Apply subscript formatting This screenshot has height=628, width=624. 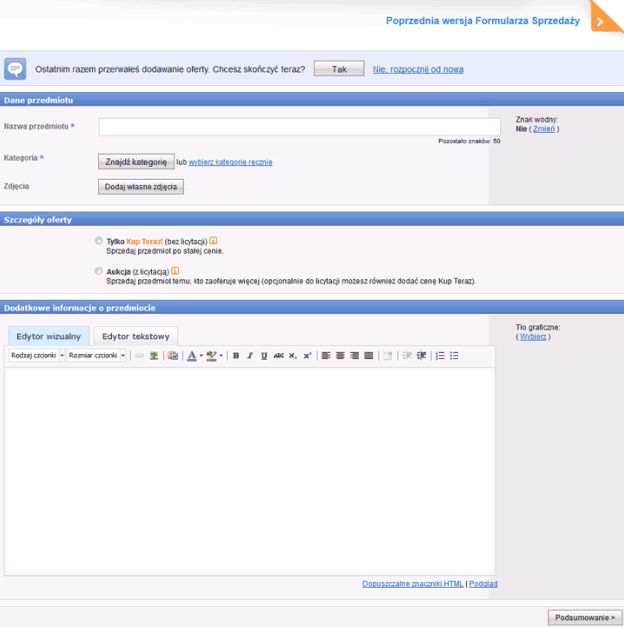[293, 356]
